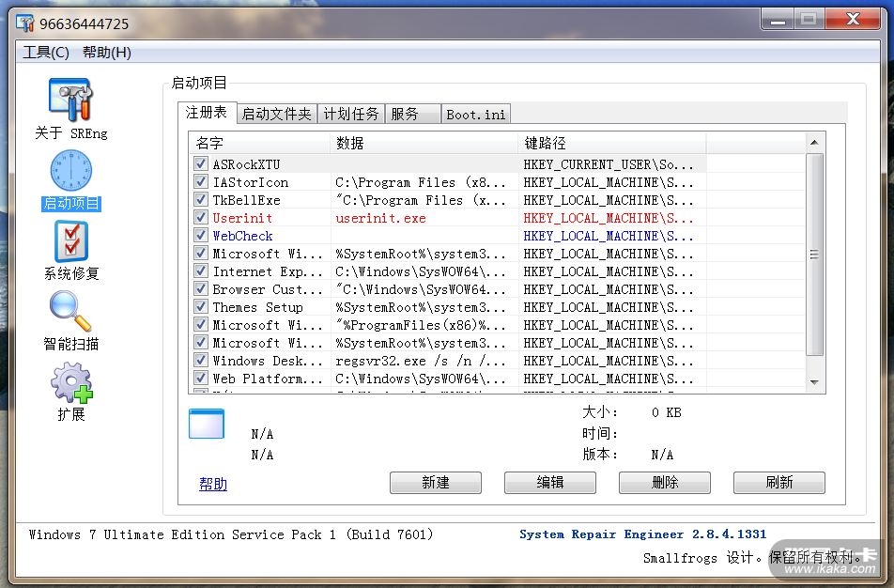Close the 96636444725 window
Image resolution: width=894 pixels, height=588 pixels.
click(x=853, y=20)
